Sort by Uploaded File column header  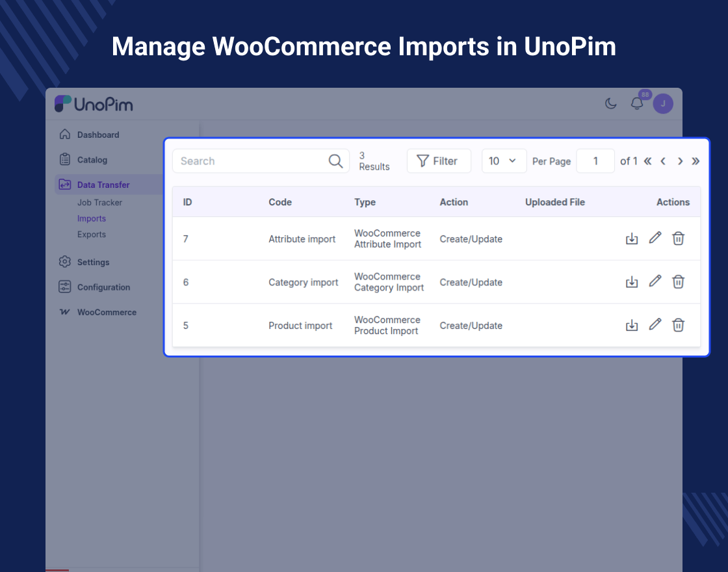555,202
